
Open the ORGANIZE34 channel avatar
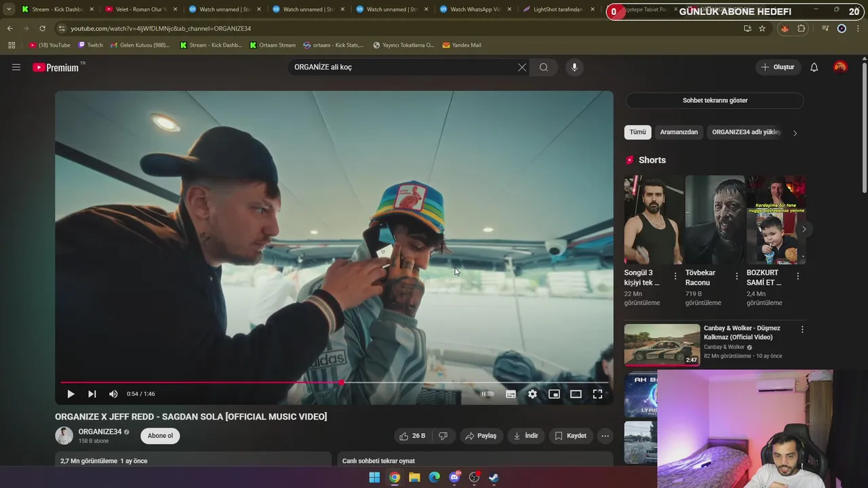tap(64, 436)
